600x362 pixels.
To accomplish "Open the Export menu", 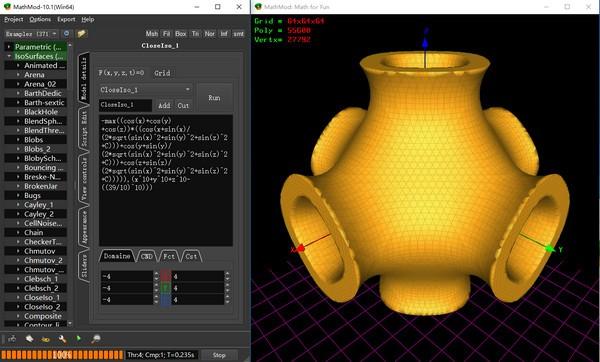I will (x=66, y=20).
